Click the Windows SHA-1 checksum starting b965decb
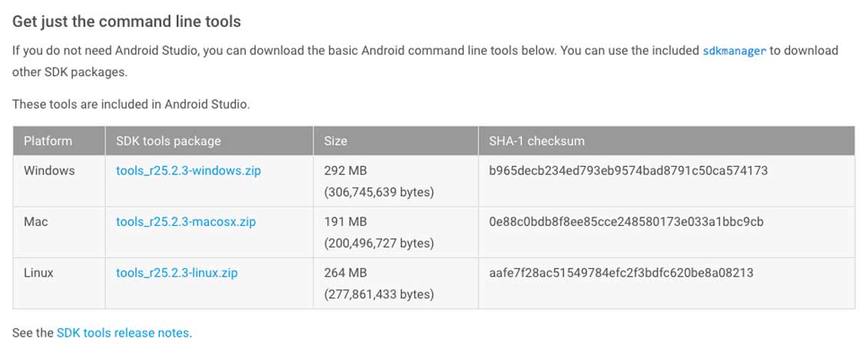 (x=628, y=171)
